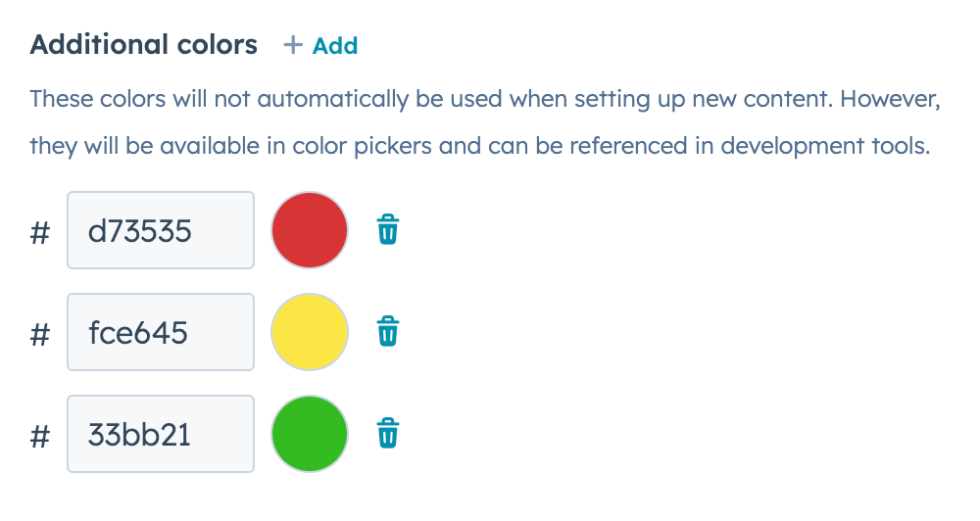This screenshot has width=980, height=521.
Task: Focus the d73535 hex input field
Action: (160, 230)
